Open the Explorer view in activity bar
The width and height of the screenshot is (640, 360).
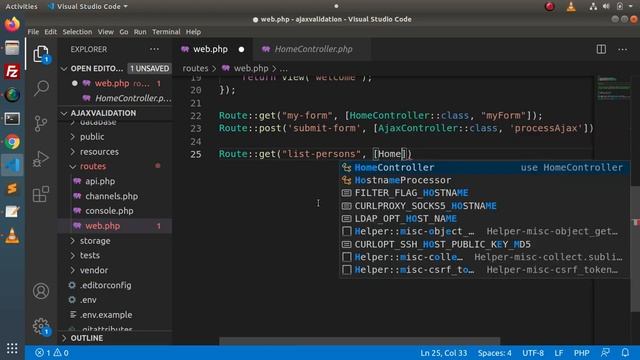pos(41,54)
